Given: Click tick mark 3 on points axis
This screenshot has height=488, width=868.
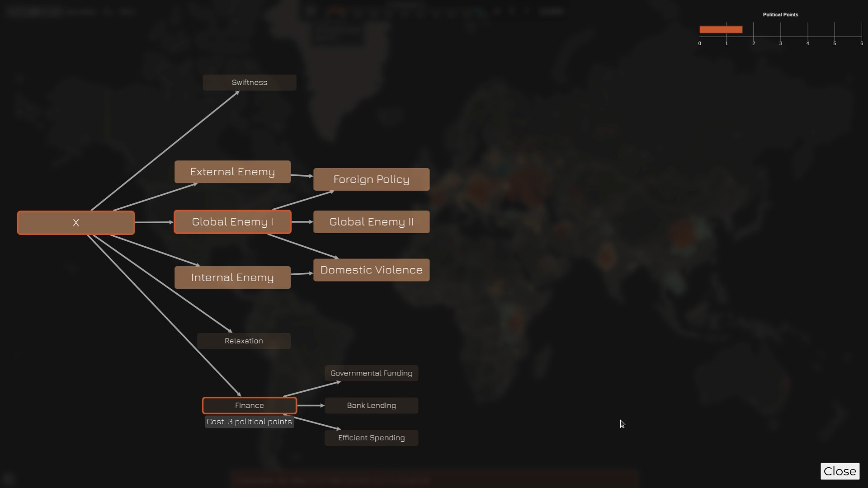Looking at the screenshot, I should (x=780, y=44).
